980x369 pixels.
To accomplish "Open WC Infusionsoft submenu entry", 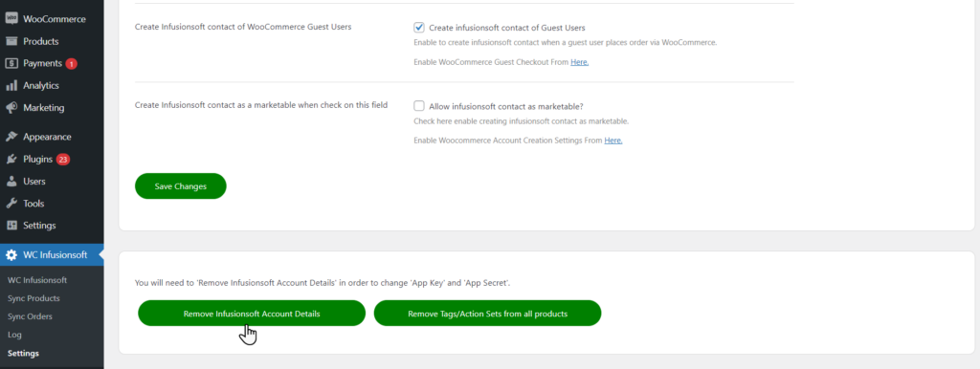I will click(37, 280).
